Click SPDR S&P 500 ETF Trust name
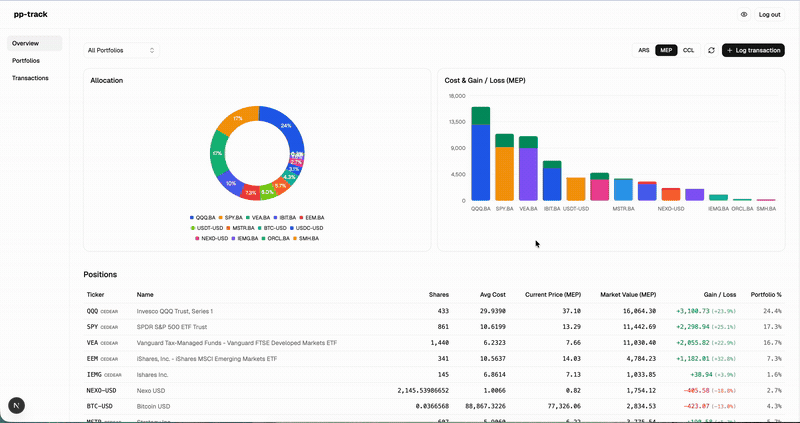The height and width of the screenshot is (423, 800). pos(172,327)
